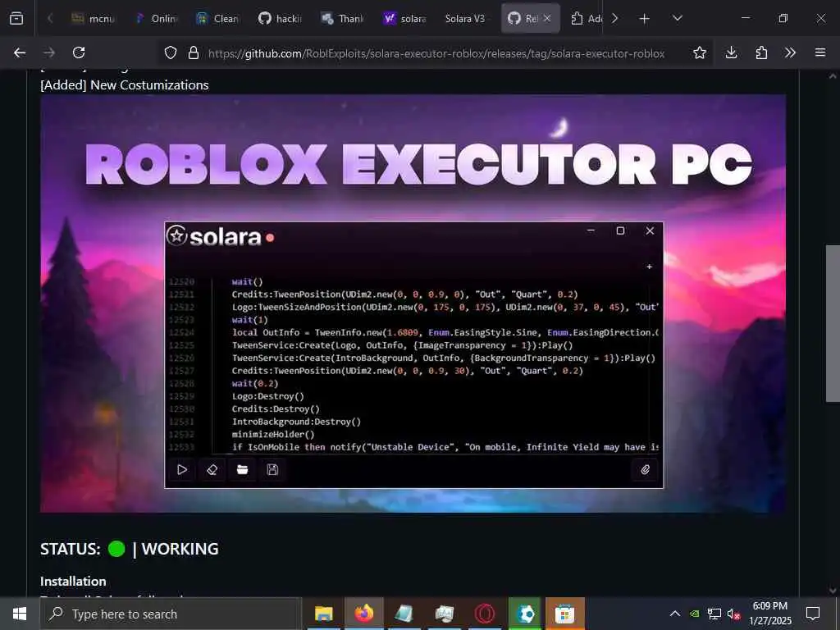Screen dimensions: 840x630
Task: Open the downloads panel
Action: [x=731, y=52]
